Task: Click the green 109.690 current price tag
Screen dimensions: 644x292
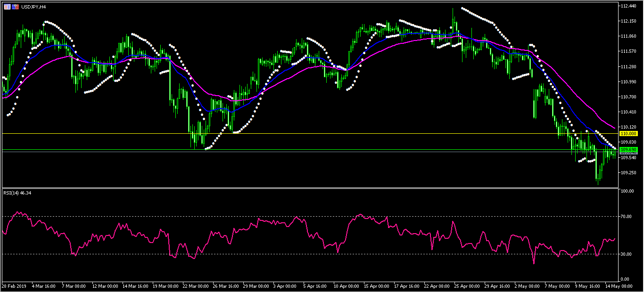Action: tap(628, 150)
